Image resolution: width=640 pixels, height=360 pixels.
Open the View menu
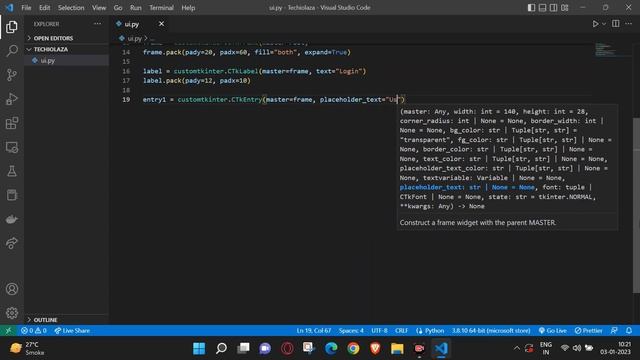click(x=99, y=8)
